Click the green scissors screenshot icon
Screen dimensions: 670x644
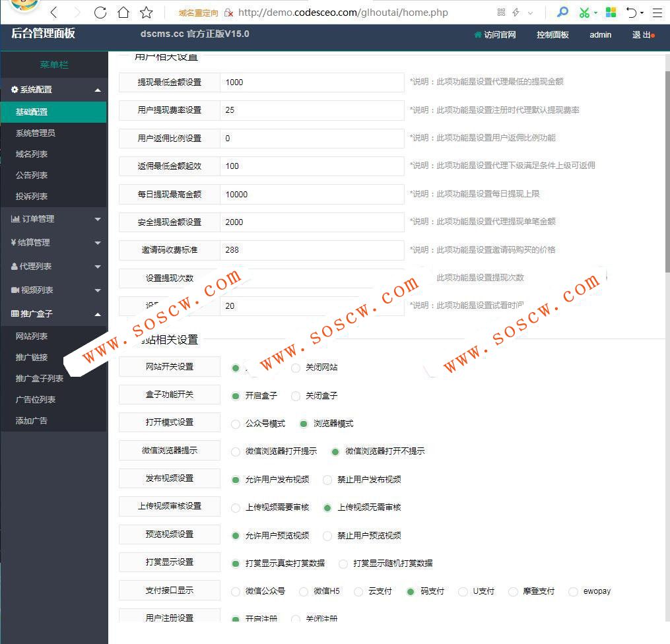click(x=584, y=13)
